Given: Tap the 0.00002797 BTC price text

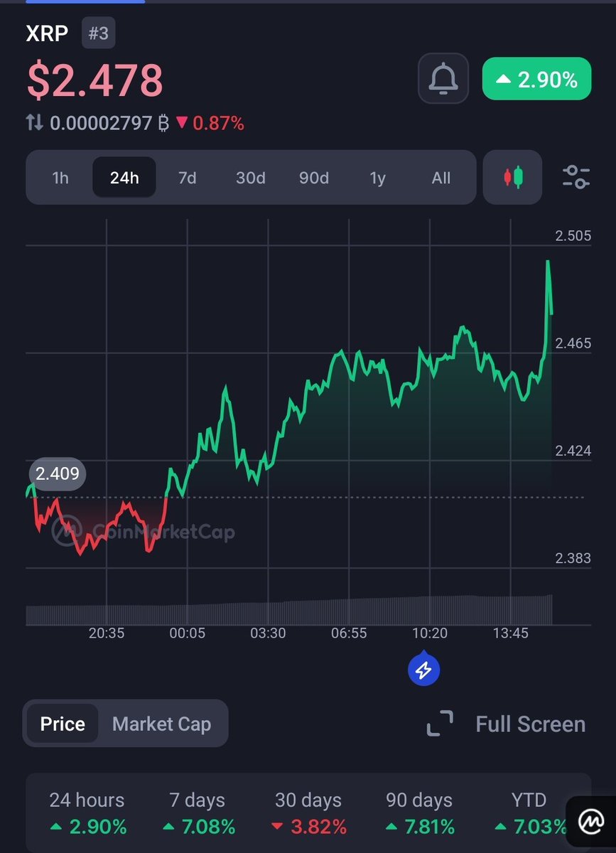Looking at the screenshot, I should pyautogui.click(x=109, y=124).
